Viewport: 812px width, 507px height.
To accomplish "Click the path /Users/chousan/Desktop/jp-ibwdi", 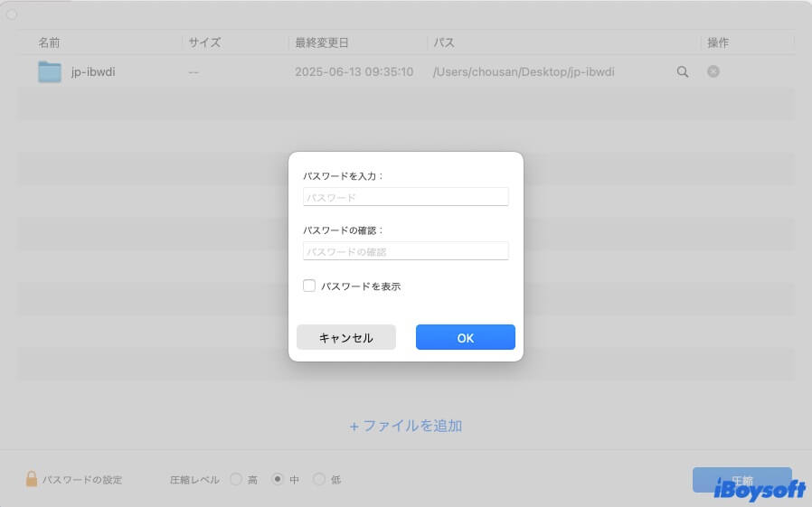I will pyautogui.click(x=524, y=72).
